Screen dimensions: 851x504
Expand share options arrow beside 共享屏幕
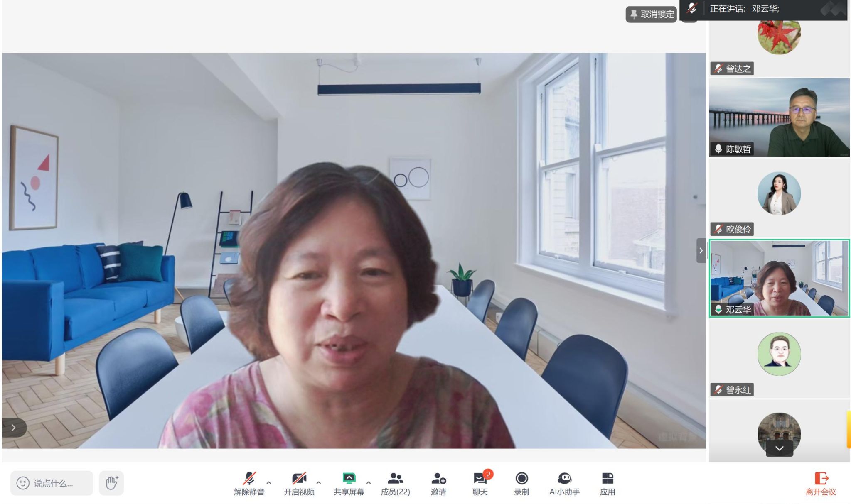369,482
